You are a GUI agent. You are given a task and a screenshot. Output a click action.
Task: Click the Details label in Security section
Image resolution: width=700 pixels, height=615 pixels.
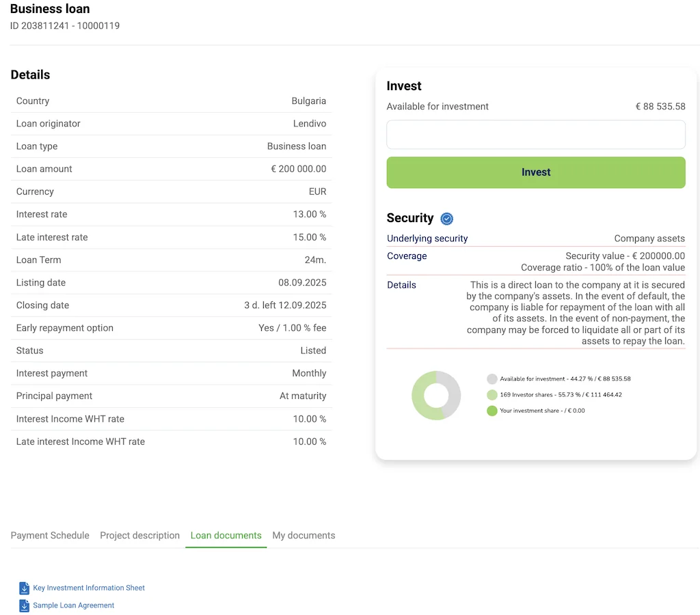(401, 285)
